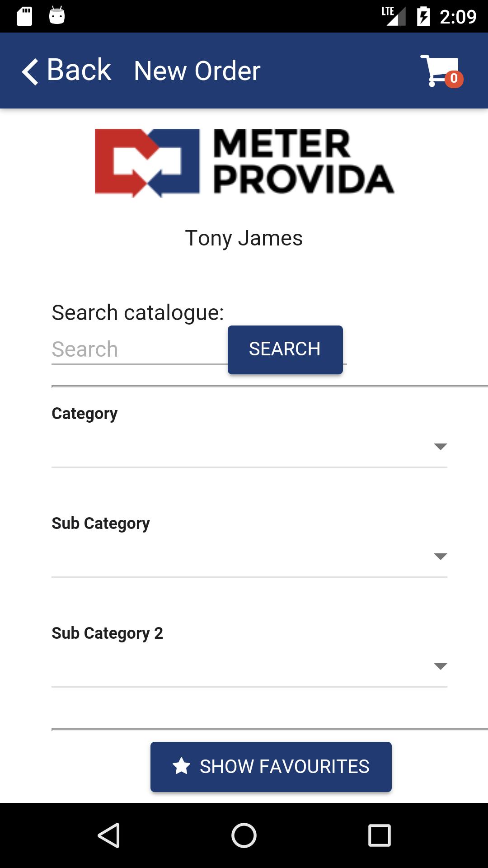Tap the Android home circle button

click(x=244, y=835)
